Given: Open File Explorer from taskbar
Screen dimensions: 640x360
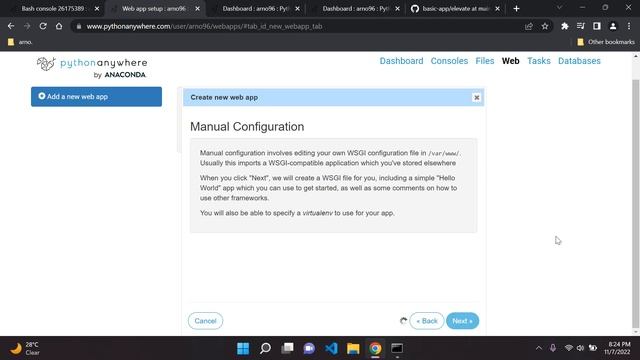Looking at the screenshot, I should pyautogui.click(x=353, y=349).
